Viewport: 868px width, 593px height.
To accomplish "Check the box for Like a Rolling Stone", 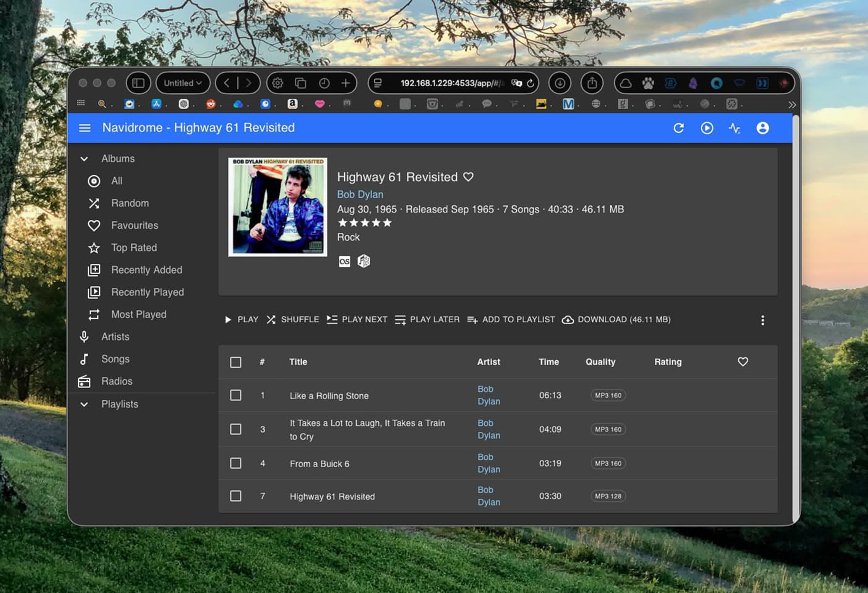I will coord(236,395).
